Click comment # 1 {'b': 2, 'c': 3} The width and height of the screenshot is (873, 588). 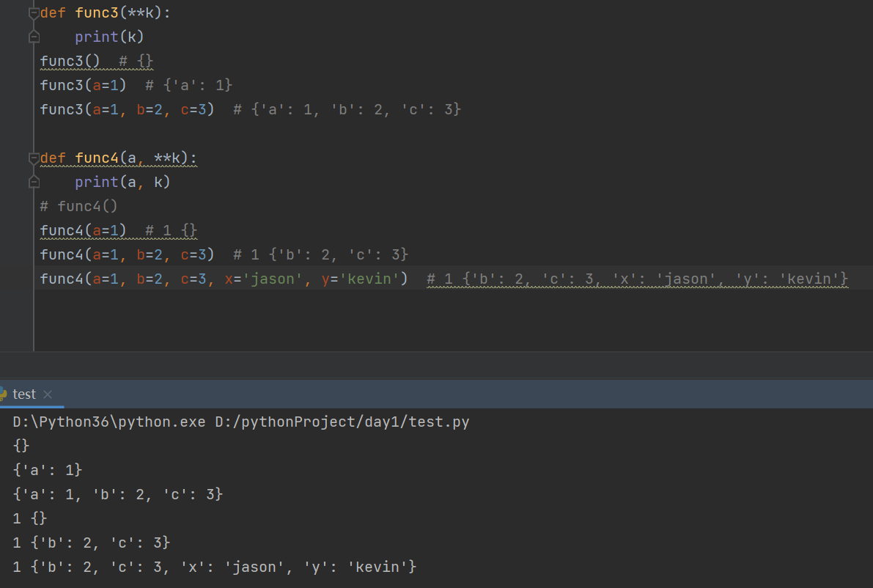pos(321,255)
